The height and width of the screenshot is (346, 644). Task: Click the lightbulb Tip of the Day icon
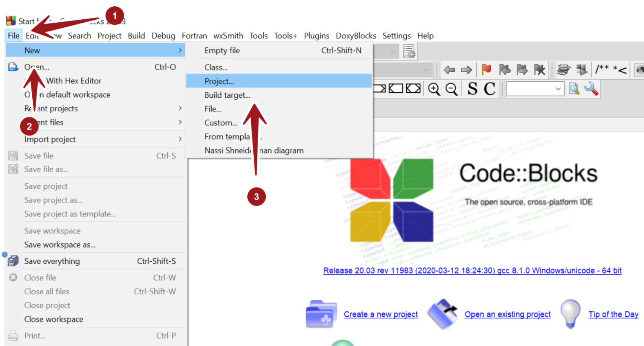570,314
